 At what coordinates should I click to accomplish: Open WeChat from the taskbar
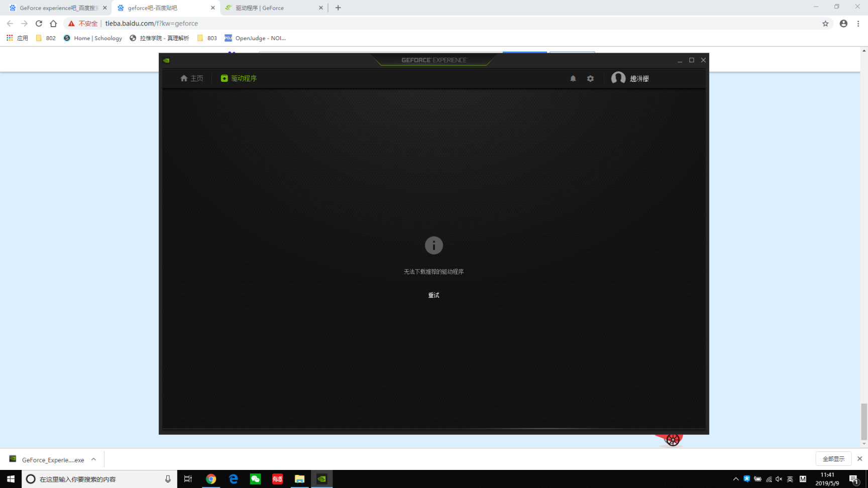click(x=255, y=479)
